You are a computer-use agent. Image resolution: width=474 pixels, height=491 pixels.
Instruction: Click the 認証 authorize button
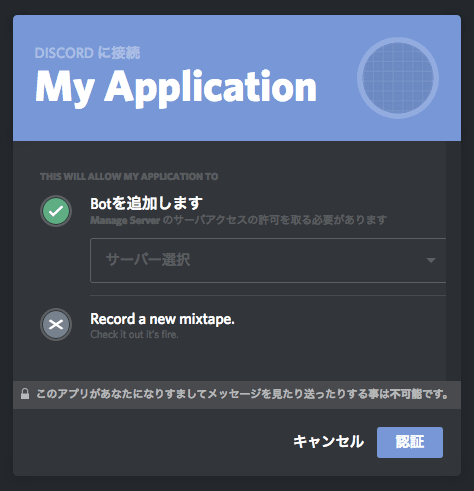(410, 442)
